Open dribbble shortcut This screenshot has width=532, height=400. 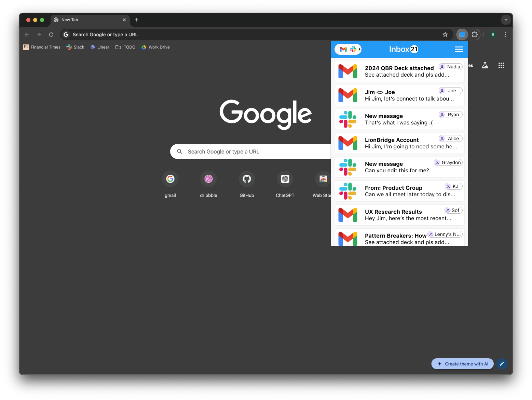(x=208, y=184)
